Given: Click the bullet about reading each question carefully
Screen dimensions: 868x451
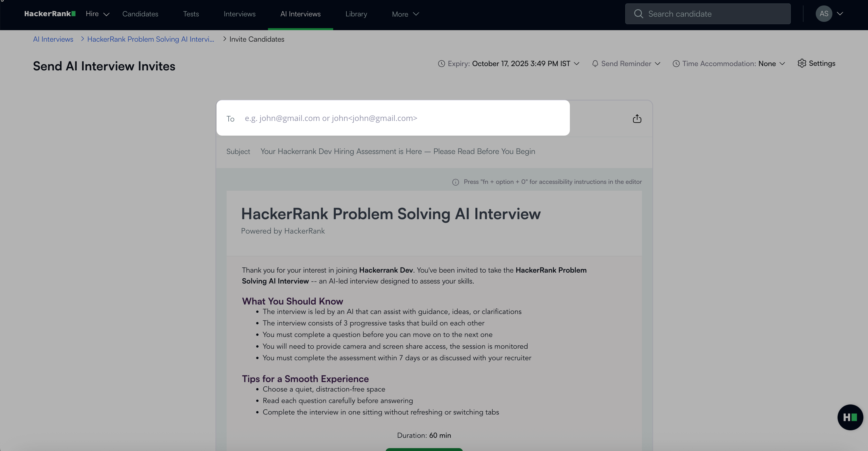Looking at the screenshot, I should 337,401.
